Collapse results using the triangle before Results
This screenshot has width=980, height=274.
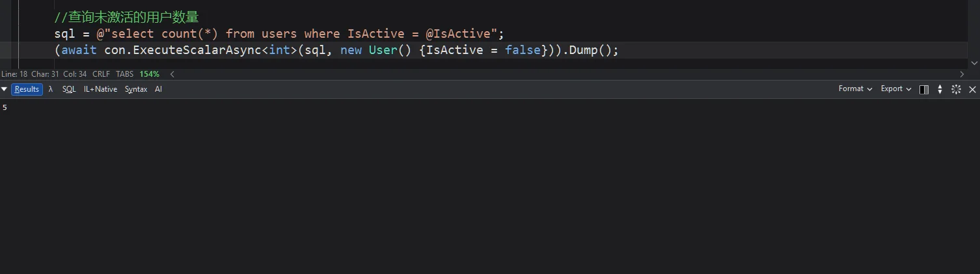pos(5,89)
